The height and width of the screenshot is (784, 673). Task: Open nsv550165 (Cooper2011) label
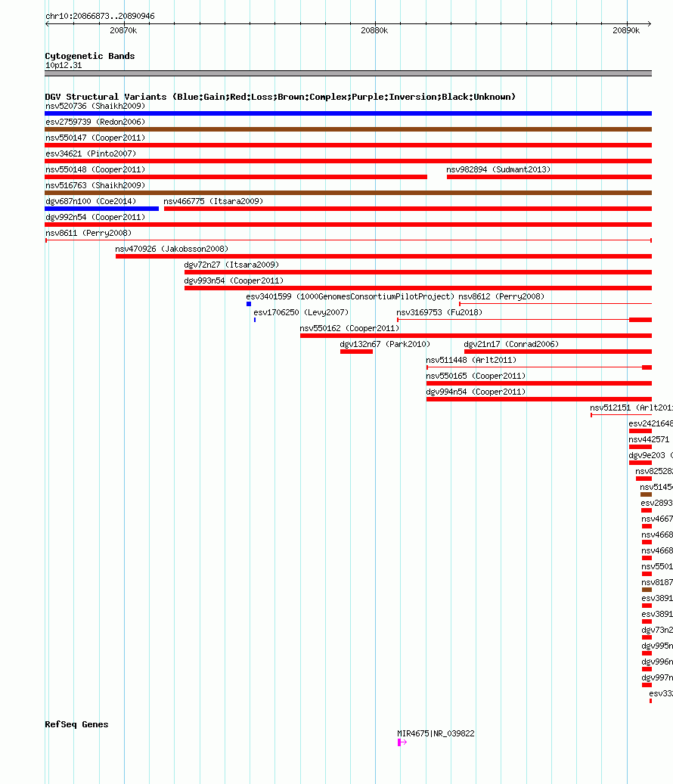(476, 376)
